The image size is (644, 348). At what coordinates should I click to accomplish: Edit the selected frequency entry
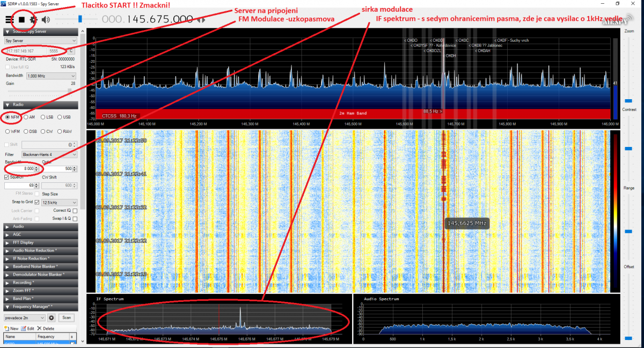click(x=28, y=328)
